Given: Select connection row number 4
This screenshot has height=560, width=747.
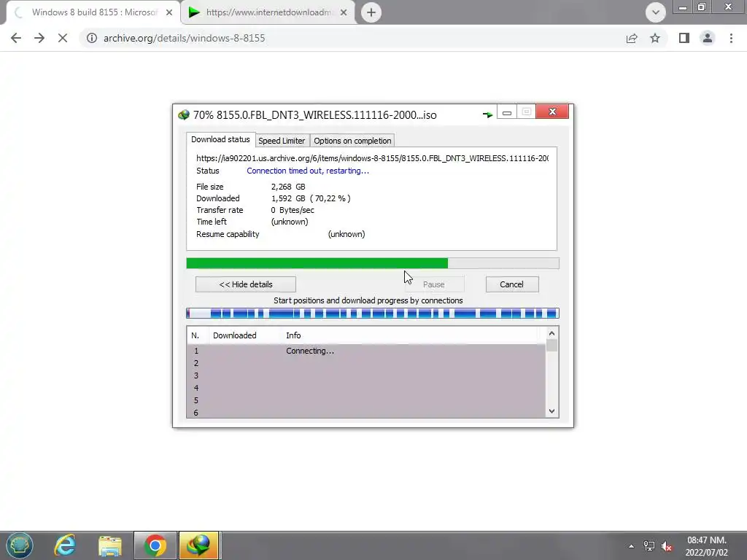Looking at the screenshot, I should [366, 388].
